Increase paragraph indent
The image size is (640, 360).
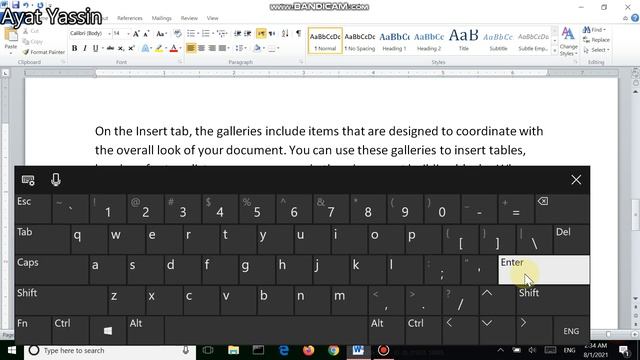pos(248,33)
